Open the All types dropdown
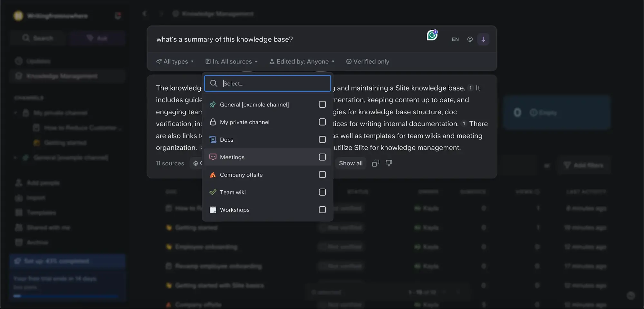The height and width of the screenshot is (309, 644). 175,62
